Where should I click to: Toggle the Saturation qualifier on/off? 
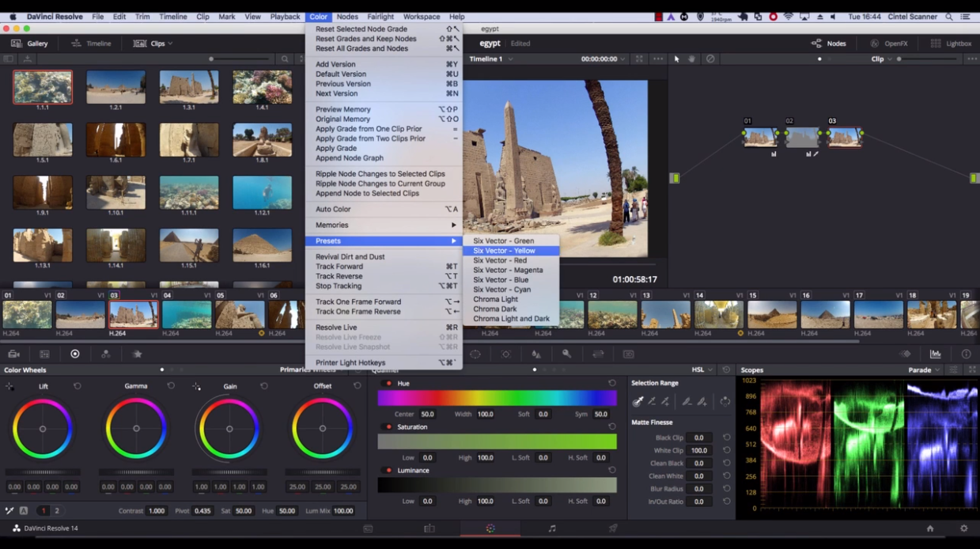click(x=388, y=427)
